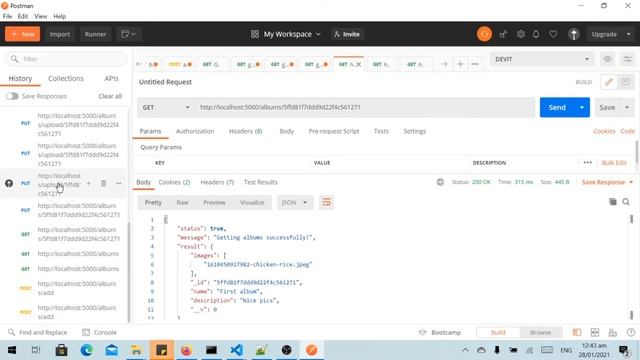The width and height of the screenshot is (640, 360).
Task: Close the active GET request tab
Action: pos(358,64)
